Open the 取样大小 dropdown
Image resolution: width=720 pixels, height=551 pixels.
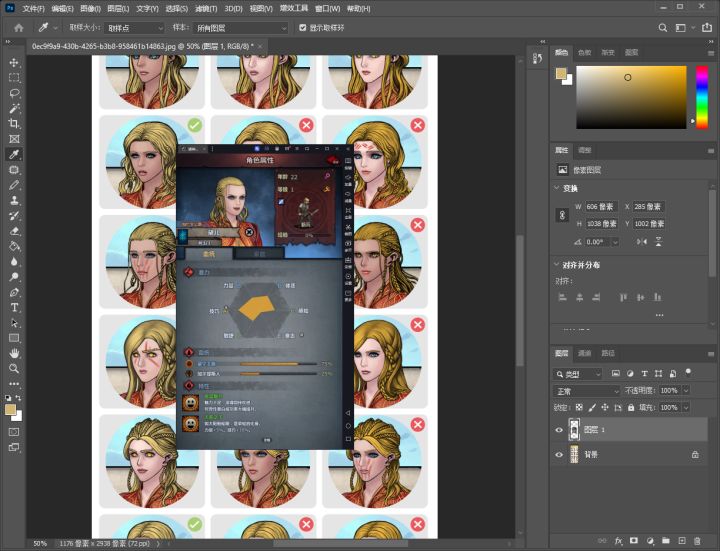point(134,28)
